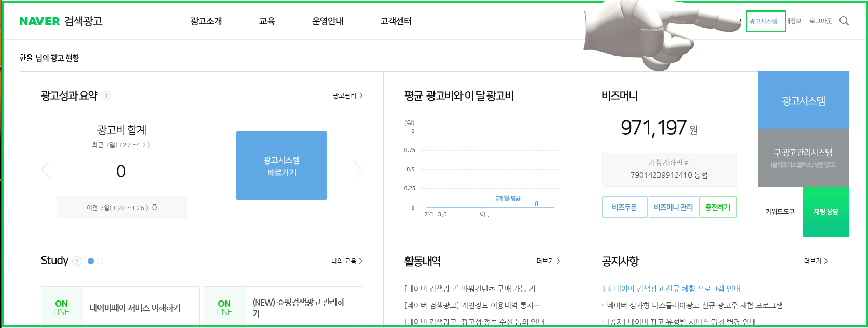Open (NEW) 쇼핑검색광고 관리하기 course card

pos(283,307)
